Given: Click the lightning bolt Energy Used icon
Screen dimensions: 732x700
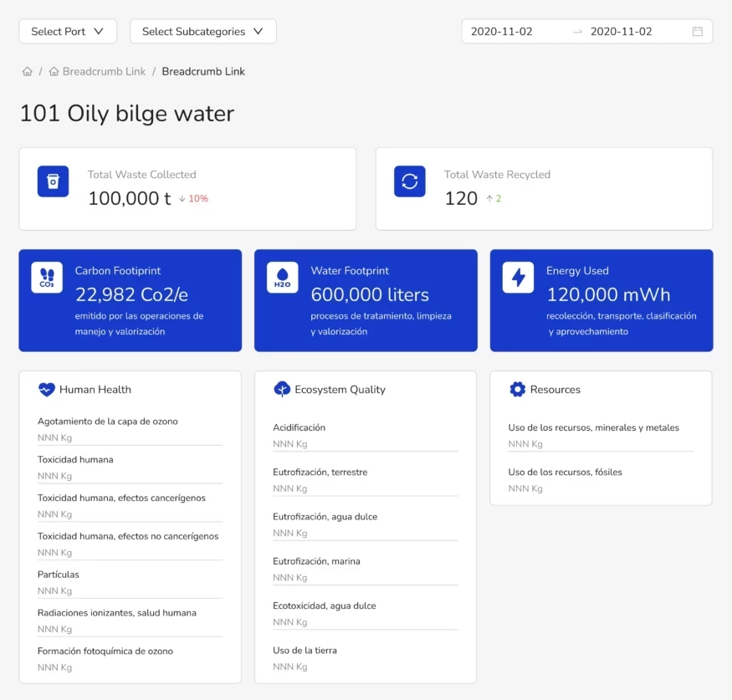Looking at the screenshot, I should [x=518, y=278].
